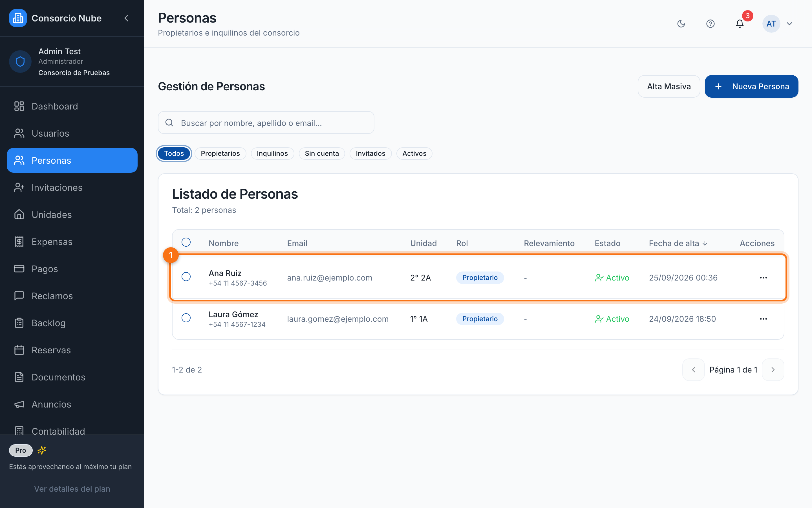The width and height of the screenshot is (812, 508).
Task: Go to Pagos in the sidebar
Action: (72, 269)
